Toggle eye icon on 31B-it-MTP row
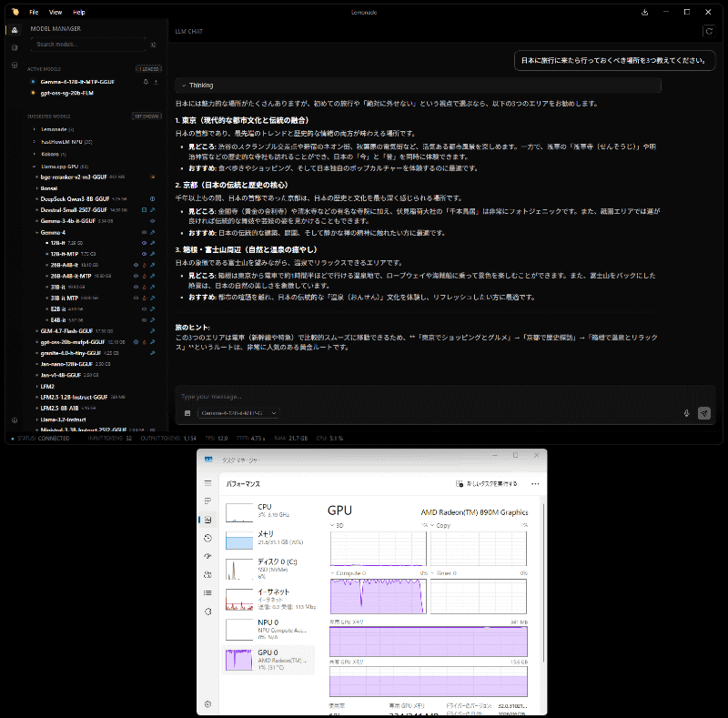728x718 pixels. pyautogui.click(x=136, y=298)
